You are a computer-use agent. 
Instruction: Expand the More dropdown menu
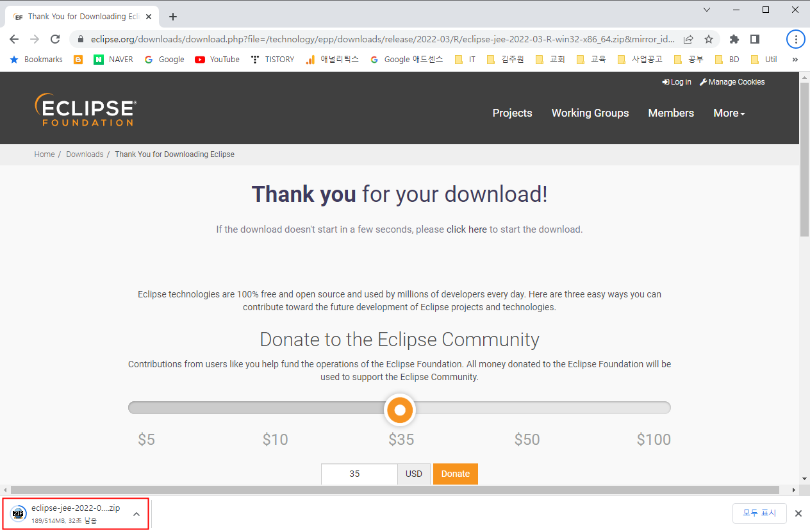point(729,113)
